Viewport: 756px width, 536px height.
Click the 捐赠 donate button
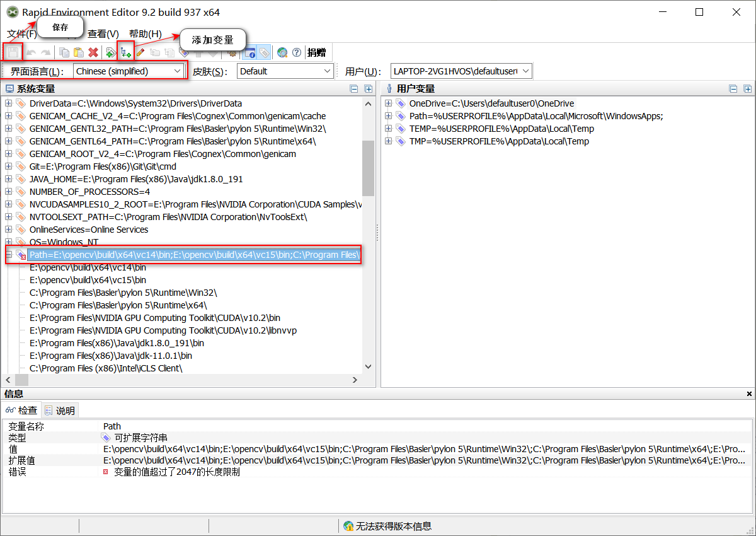(317, 52)
